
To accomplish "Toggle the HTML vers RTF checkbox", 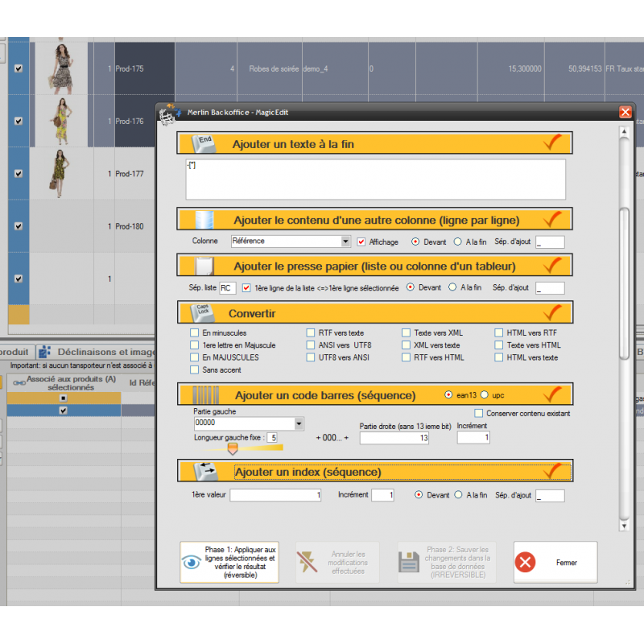I will [499, 332].
